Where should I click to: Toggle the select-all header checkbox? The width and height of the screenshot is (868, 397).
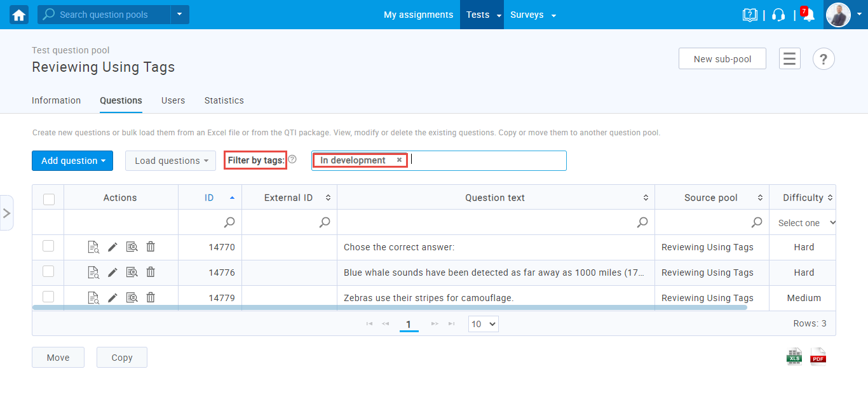pyautogui.click(x=49, y=199)
